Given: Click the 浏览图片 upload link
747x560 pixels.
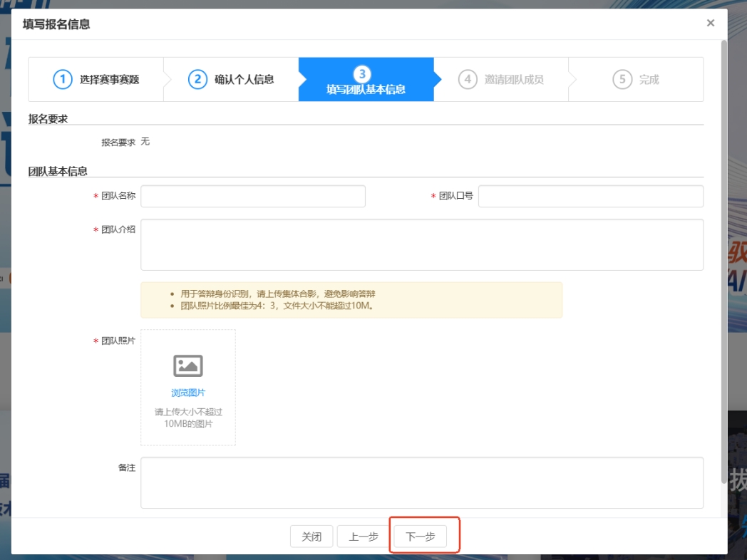Looking at the screenshot, I should pos(188,393).
